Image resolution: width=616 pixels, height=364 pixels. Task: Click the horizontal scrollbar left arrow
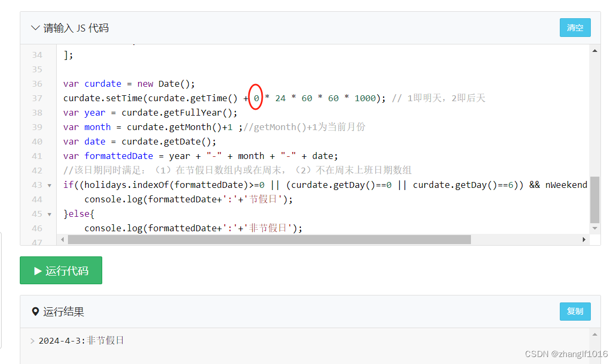coord(63,239)
